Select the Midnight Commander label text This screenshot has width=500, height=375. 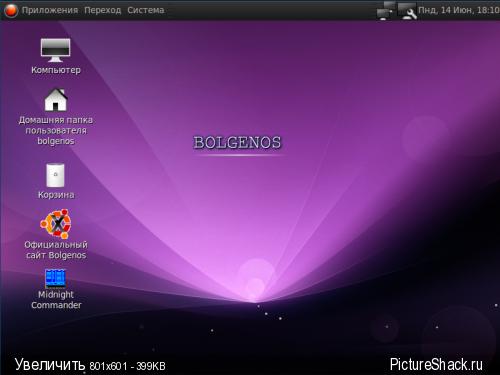point(56,300)
